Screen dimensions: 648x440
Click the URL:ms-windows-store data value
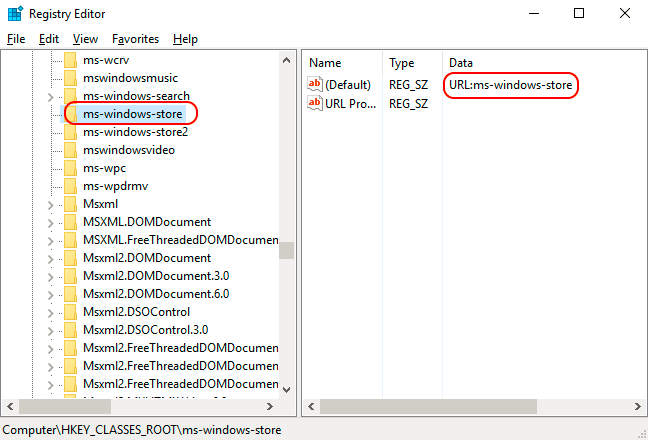(x=511, y=85)
